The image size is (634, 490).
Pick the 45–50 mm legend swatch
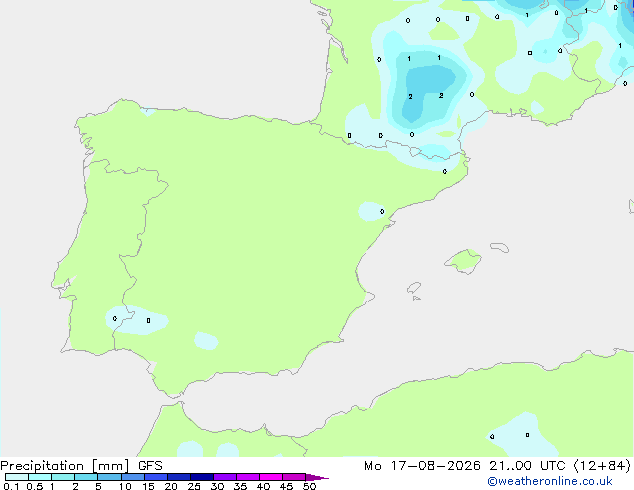pos(294,477)
